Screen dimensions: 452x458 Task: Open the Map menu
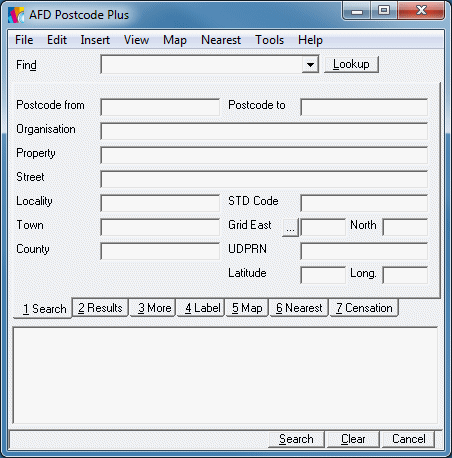click(175, 40)
